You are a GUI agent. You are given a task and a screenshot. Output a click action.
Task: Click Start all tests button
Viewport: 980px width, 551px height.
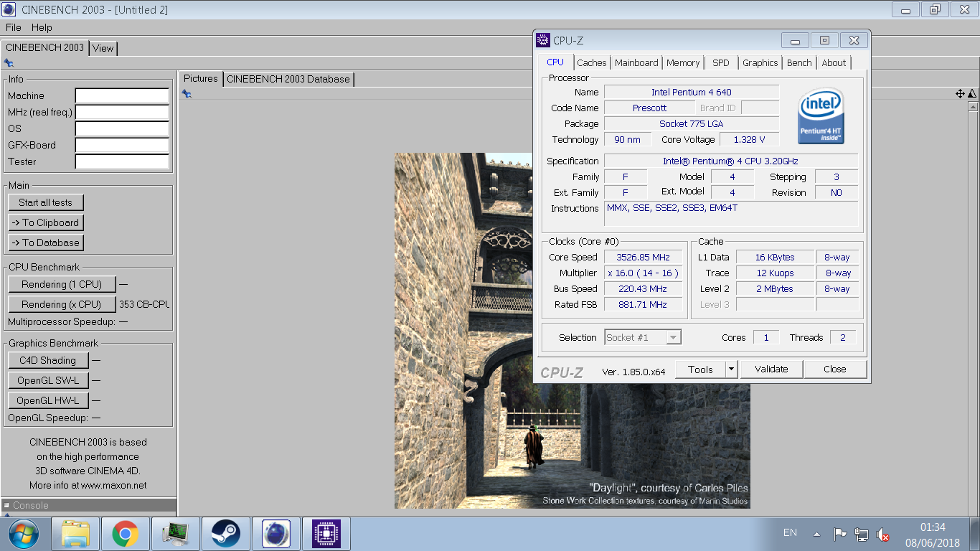coord(46,202)
